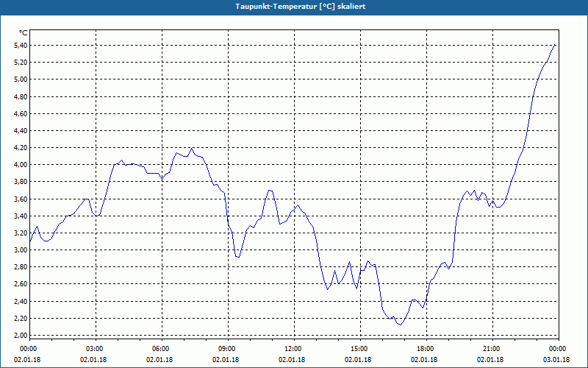Click the 3,40 y-axis label
The height and width of the screenshot is (368, 588).
pos(21,216)
